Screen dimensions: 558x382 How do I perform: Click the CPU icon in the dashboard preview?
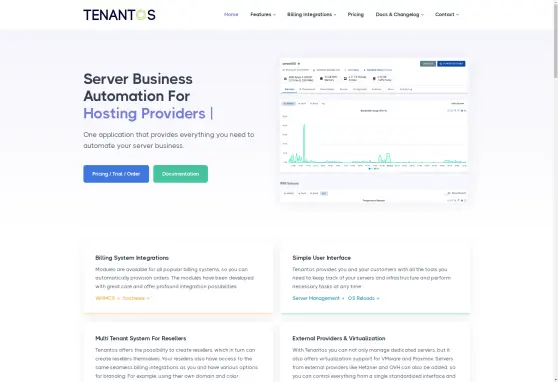coord(285,78)
